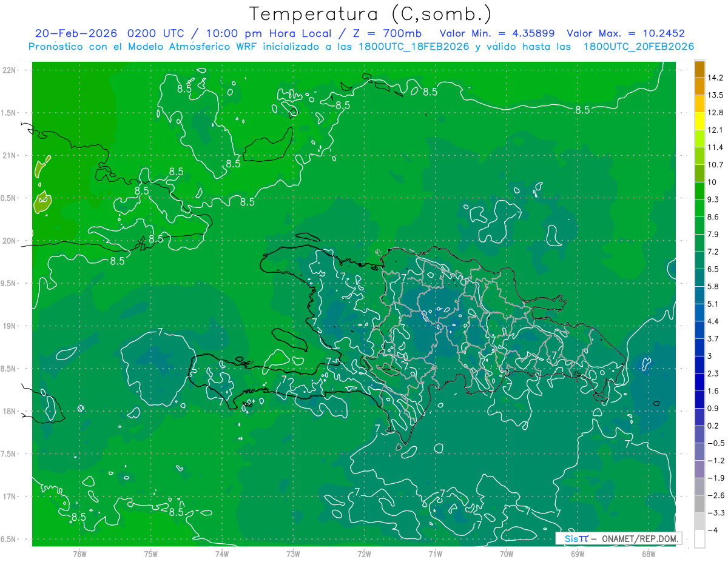Click the "10:00 pm Hora Local" text
This screenshot has width=728, height=562.
tap(268, 33)
